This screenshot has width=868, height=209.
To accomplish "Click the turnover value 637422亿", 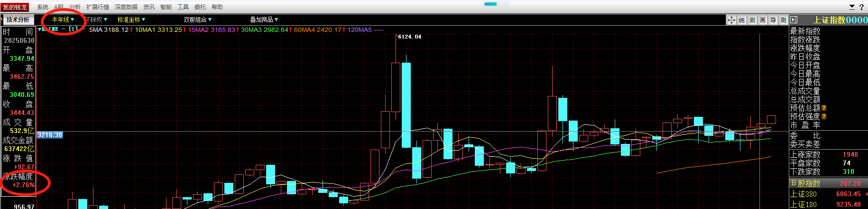I will click(x=19, y=149).
